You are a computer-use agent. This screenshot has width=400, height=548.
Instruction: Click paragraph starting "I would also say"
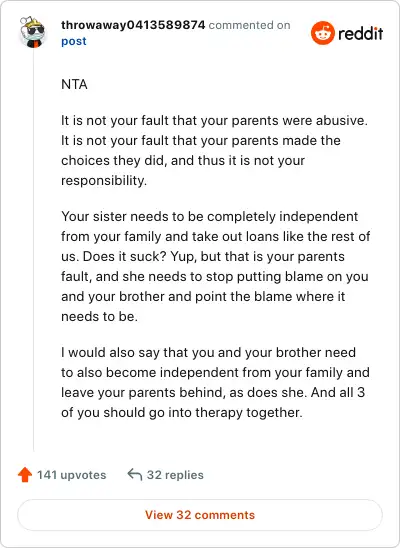click(215, 382)
